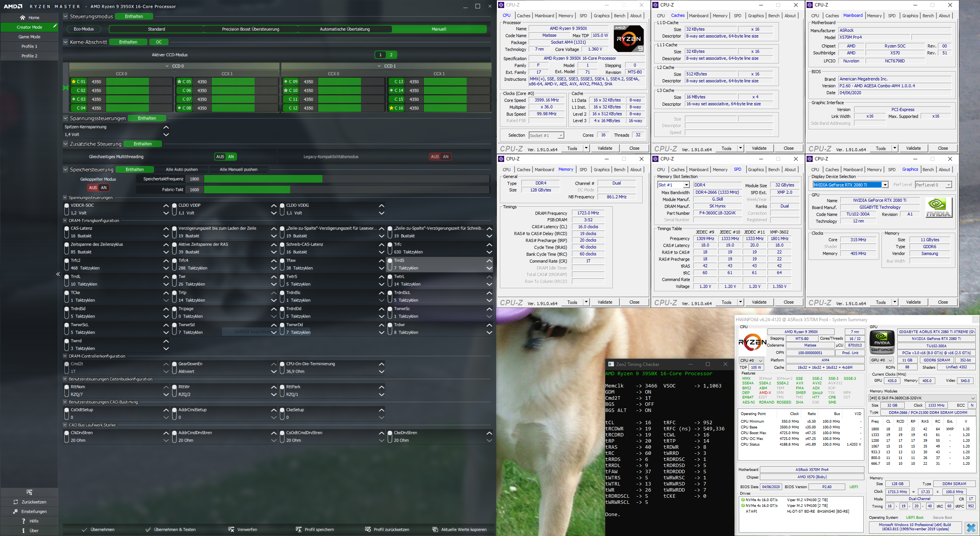The image size is (980, 536).
Task: Switch to Precision Boost Übersteuerung mode
Action: [250, 29]
